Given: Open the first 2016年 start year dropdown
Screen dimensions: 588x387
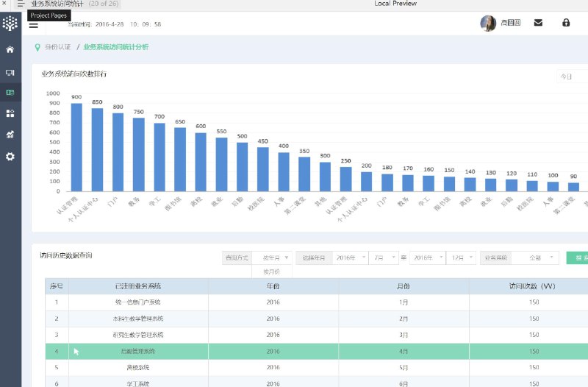Looking at the screenshot, I should pyautogui.click(x=351, y=258).
